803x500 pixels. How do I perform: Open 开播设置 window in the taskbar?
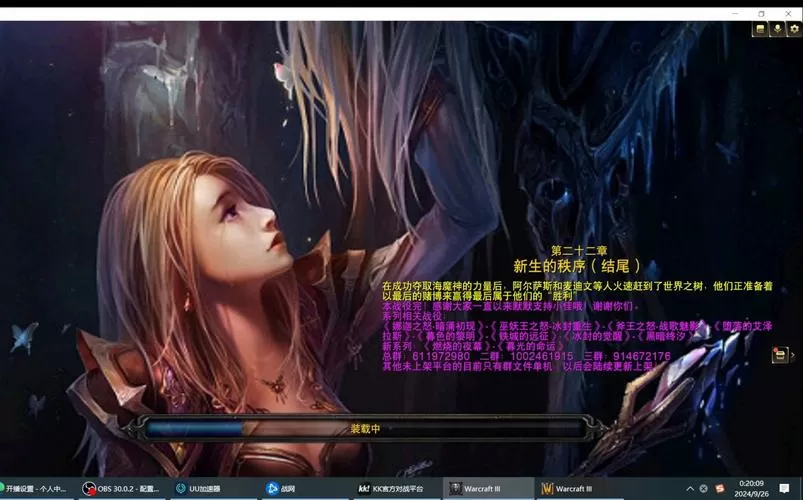click(x=34, y=489)
